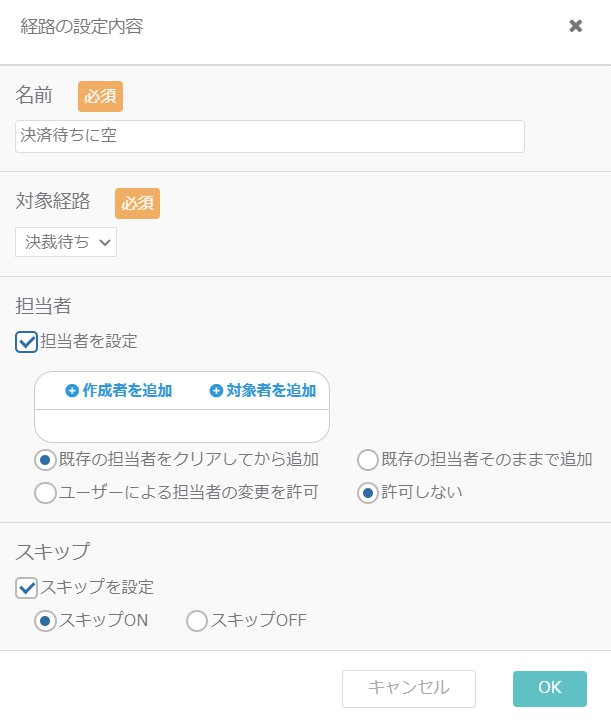611x726 pixels.
Task: Select the スキップOFF radio button
Action: tap(197, 621)
